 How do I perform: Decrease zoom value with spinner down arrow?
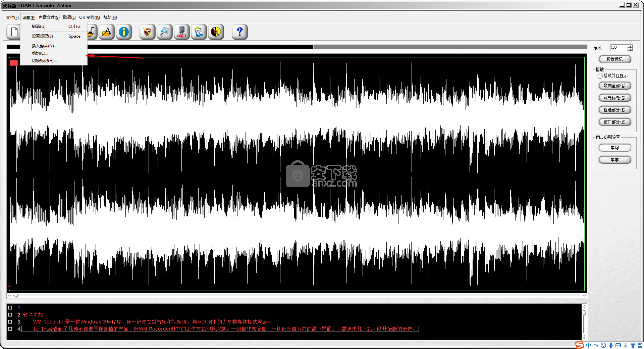pyautogui.click(x=630, y=49)
